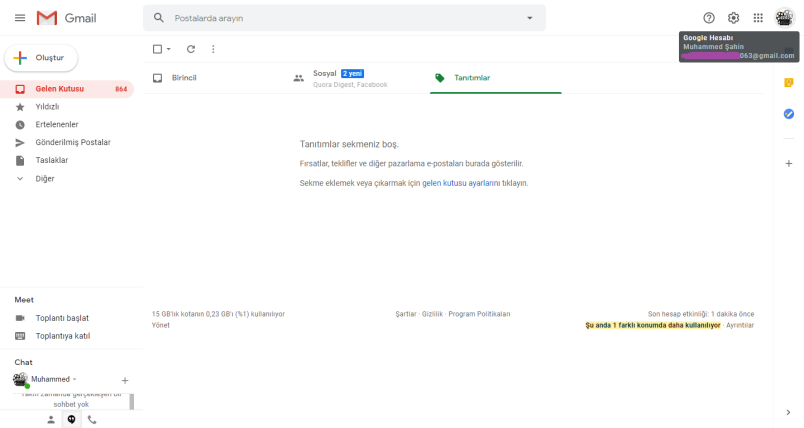804x428 pixels.
Task: Click the draft file icon beside Taslaklar
Action: click(20, 161)
